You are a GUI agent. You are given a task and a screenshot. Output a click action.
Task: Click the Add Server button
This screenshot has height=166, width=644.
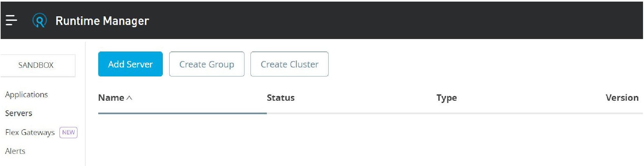130,64
